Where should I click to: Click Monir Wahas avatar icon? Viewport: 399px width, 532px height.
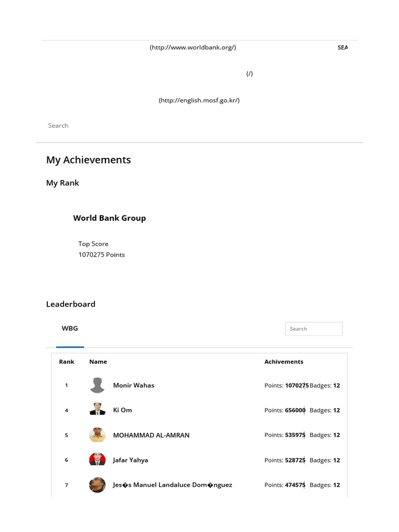point(97,385)
